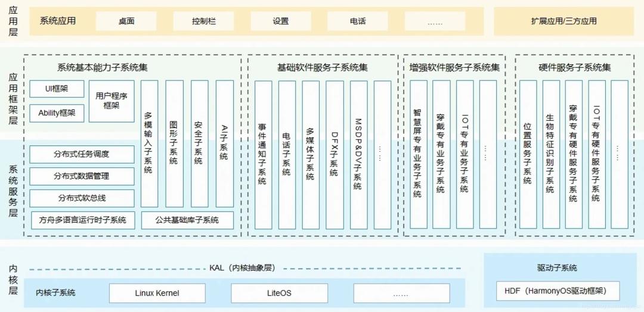Select the 电话 application box

click(x=358, y=21)
